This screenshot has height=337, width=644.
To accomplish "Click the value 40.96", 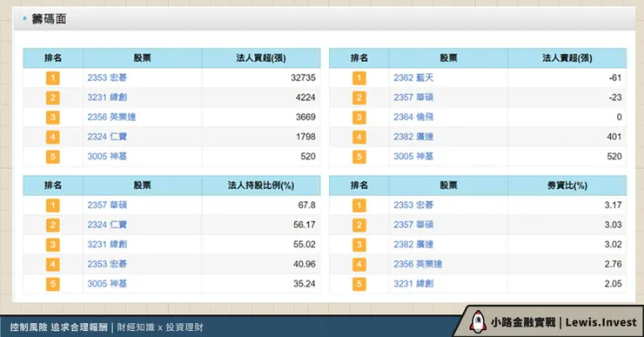I will coord(305,264).
